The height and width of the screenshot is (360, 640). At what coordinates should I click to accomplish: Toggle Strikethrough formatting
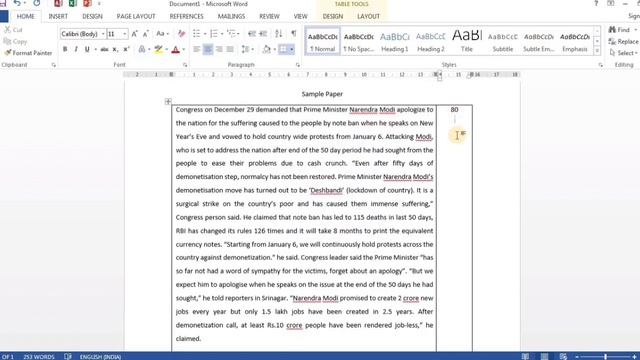click(104, 49)
